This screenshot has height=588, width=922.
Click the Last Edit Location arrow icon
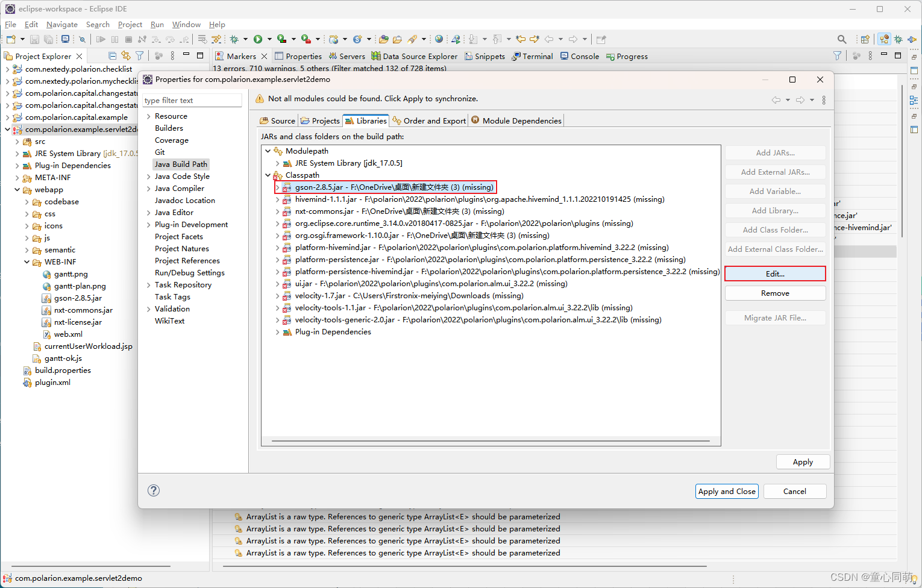pyautogui.click(x=521, y=39)
